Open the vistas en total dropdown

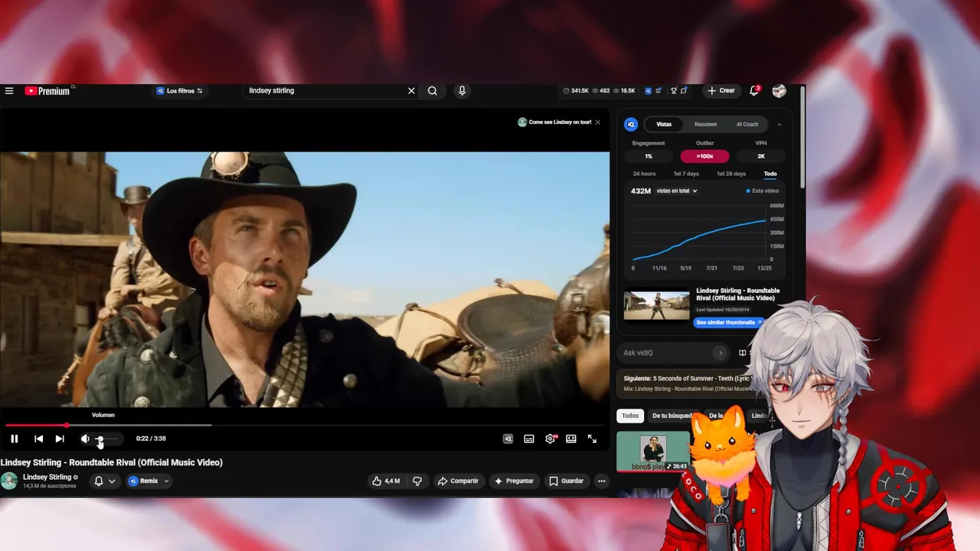677,191
